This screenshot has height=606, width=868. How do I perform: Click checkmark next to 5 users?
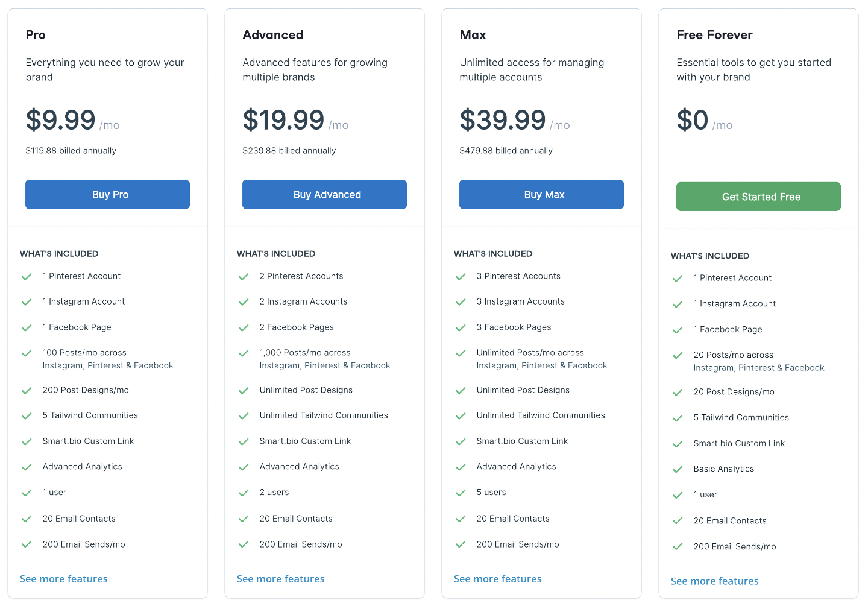pos(461,493)
